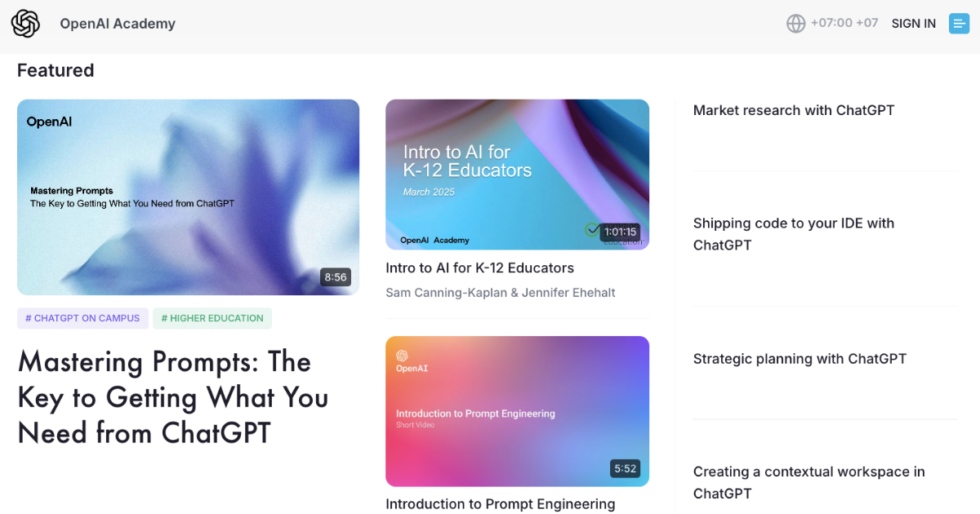This screenshot has height=514, width=980.
Task: Open the blue hamburger menu icon
Action: tap(959, 24)
